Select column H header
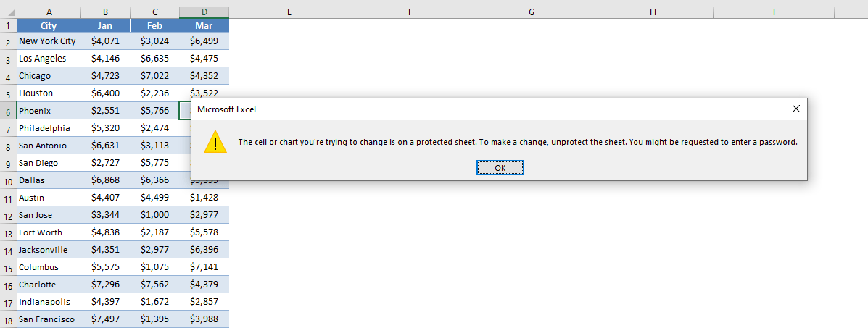Image resolution: width=868 pixels, height=328 pixels. (653, 12)
